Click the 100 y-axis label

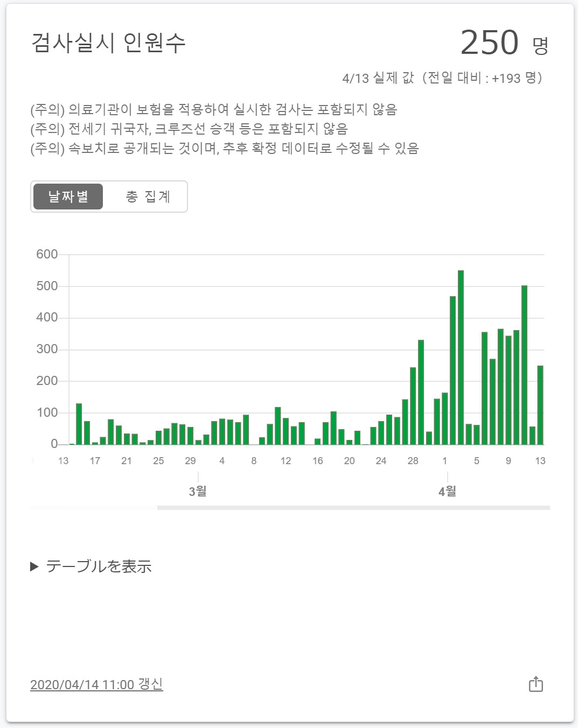(x=47, y=412)
